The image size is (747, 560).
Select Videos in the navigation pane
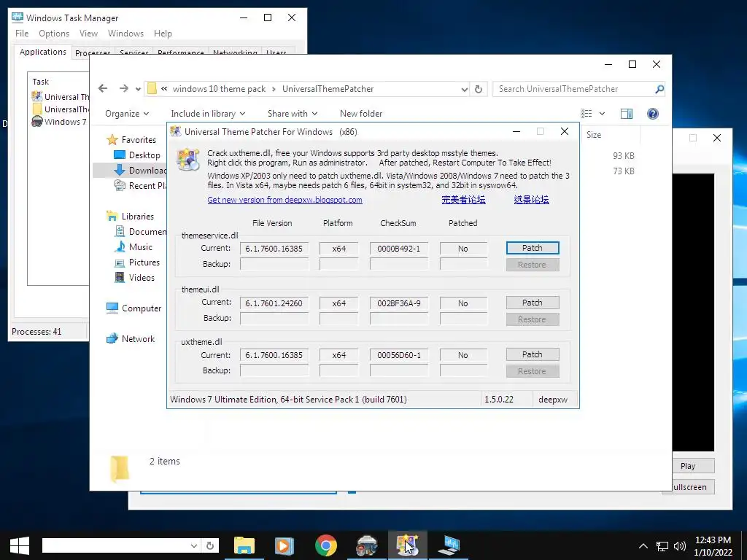coord(135,278)
